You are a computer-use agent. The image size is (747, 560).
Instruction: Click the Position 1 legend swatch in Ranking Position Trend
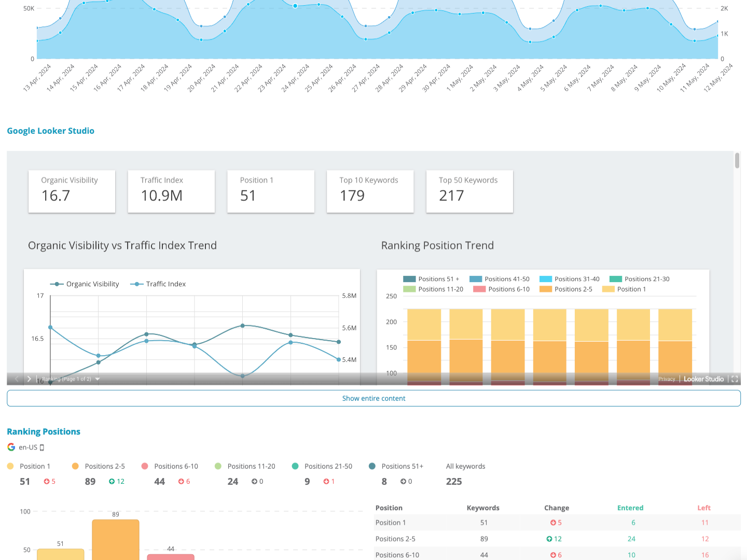[608, 289]
